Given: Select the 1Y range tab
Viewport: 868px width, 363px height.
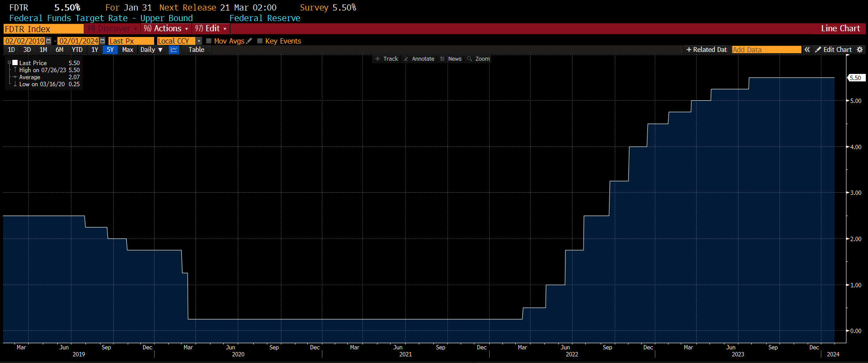Looking at the screenshot, I should (x=95, y=50).
